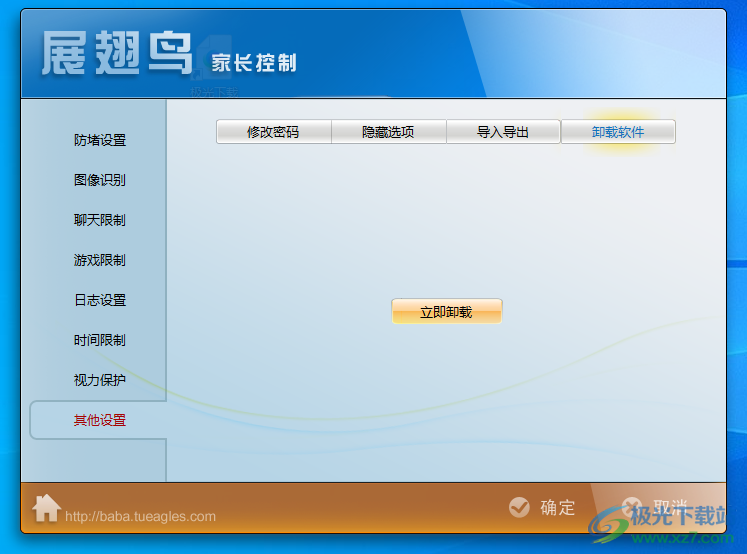Open 聊天限制 section
This screenshot has width=747, height=554.
[x=100, y=220]
